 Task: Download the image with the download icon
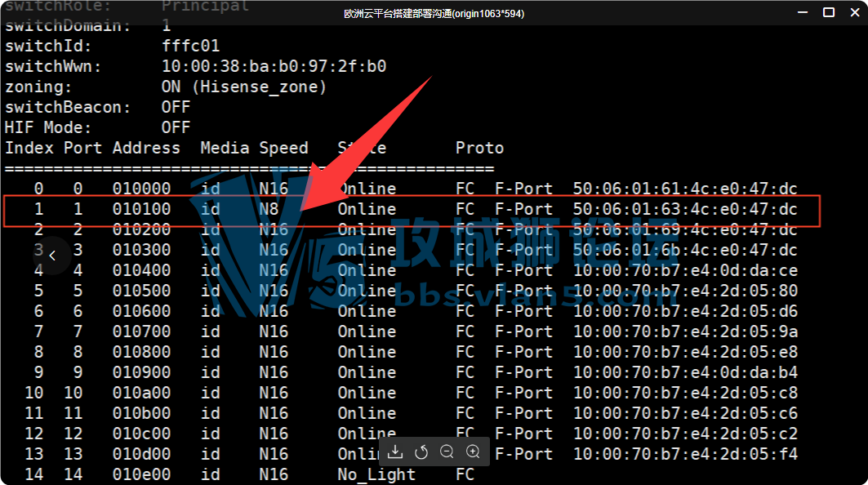[x=395, y=452]
